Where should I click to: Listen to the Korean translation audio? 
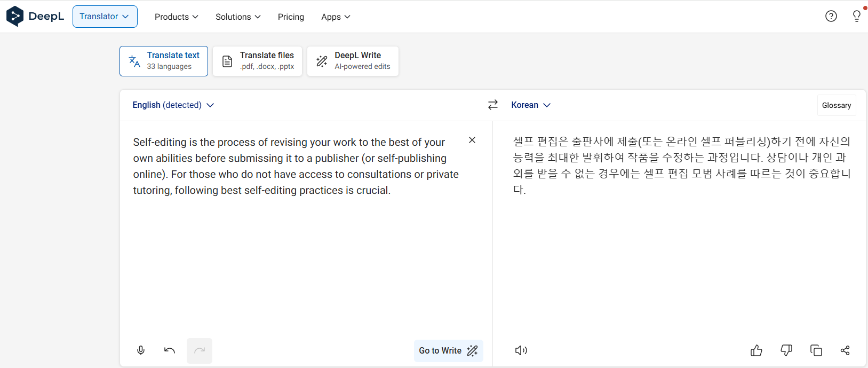coord(521,350)
